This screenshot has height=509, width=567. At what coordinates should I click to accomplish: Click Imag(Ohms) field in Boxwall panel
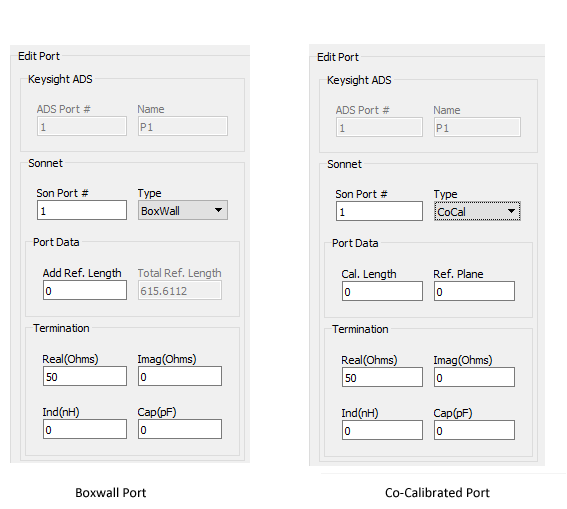(180, 376)
